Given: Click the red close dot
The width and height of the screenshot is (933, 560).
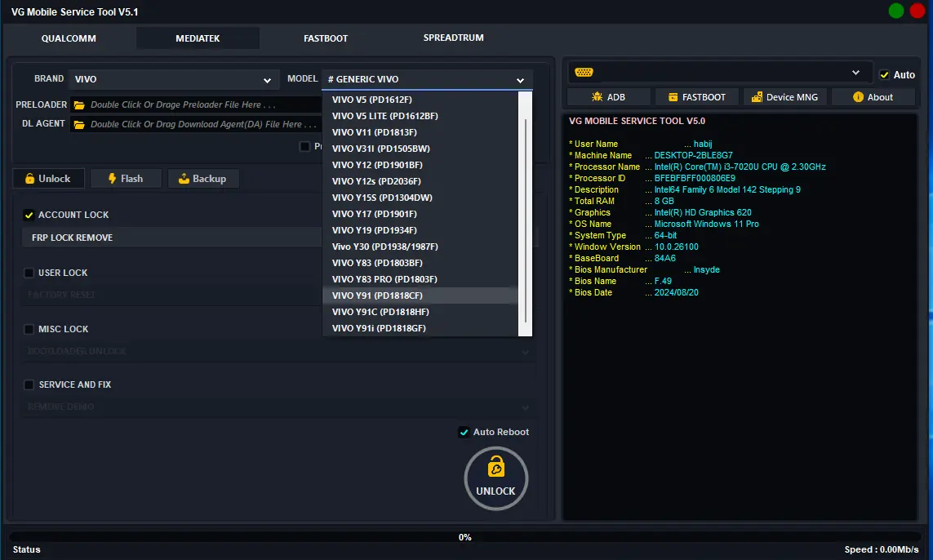Looking at the screenshot, I should click(918, 11).
